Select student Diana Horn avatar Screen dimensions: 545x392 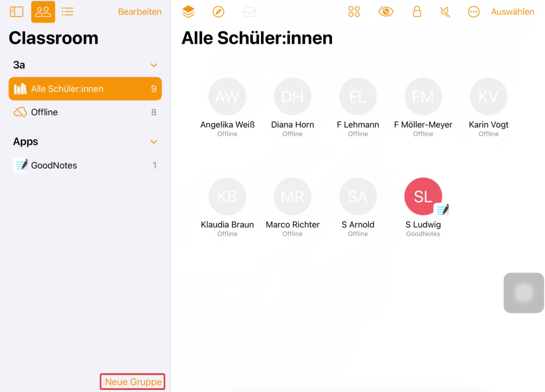[292, 97]
